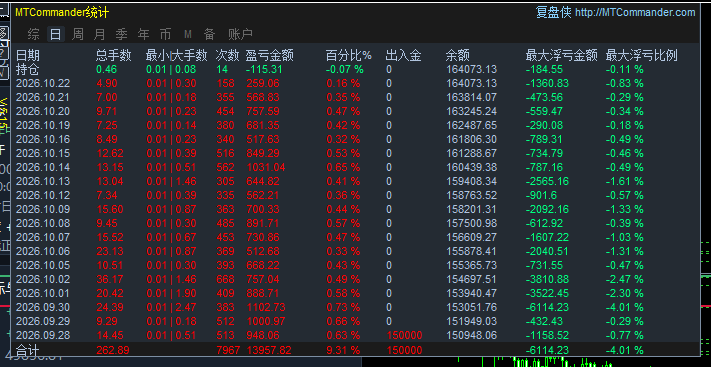Click the 日期 column header
Viewport: 711px width, 367px height.
tap(28, 55)
